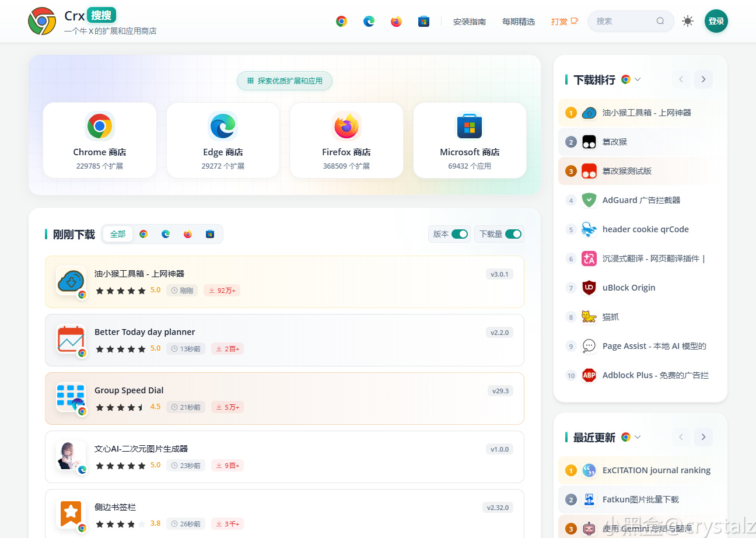This screenshot has height=538, width=756.
Task: Open Group Speed Dial title
Action: coord(129,390)
